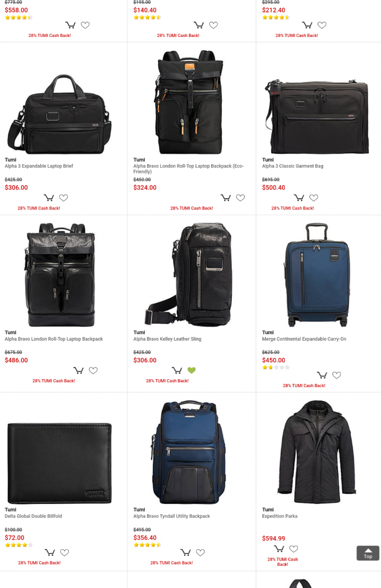View the black billfold wallet image
The width and height of the screenshot is (381, 588).
60,463
